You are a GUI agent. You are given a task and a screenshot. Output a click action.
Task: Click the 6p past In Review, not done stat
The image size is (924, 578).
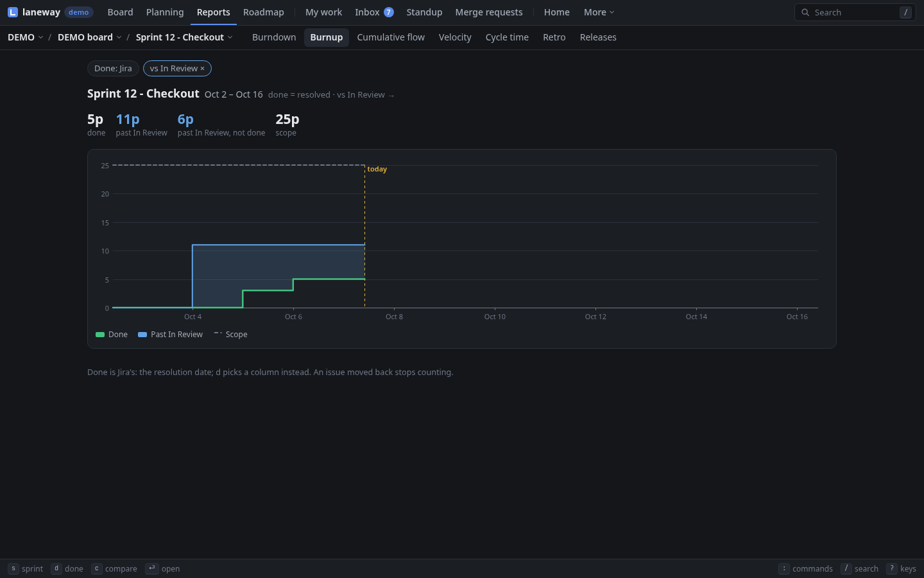(221, 125)
